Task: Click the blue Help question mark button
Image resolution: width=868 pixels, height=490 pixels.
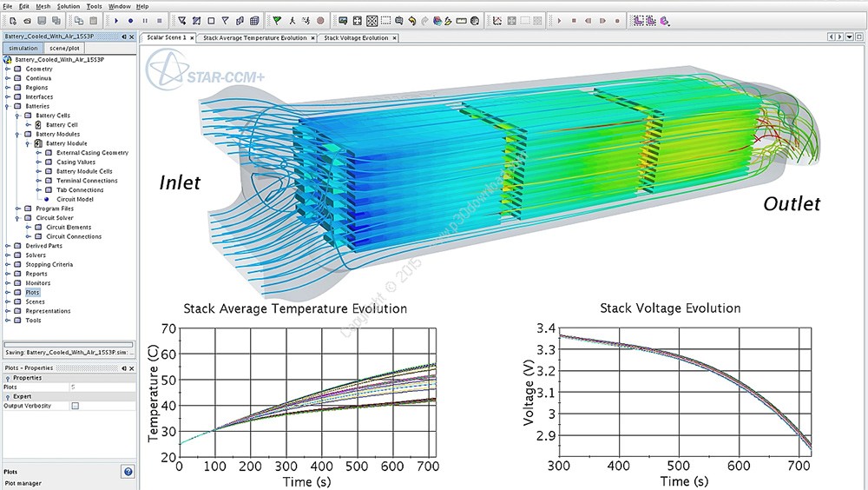Action: click(x=128, y=472)
